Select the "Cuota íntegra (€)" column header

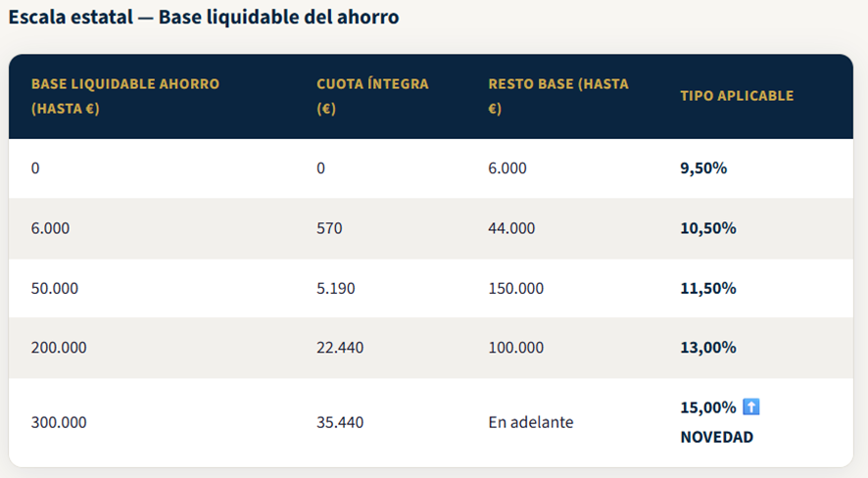372,96
